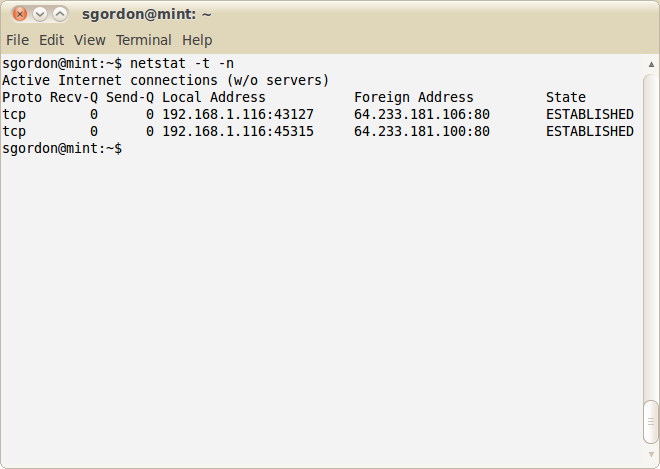This screenshot has width=660, height=469.
Task: Close the sgordon@mint terminal window
Action: click(19, 14)
